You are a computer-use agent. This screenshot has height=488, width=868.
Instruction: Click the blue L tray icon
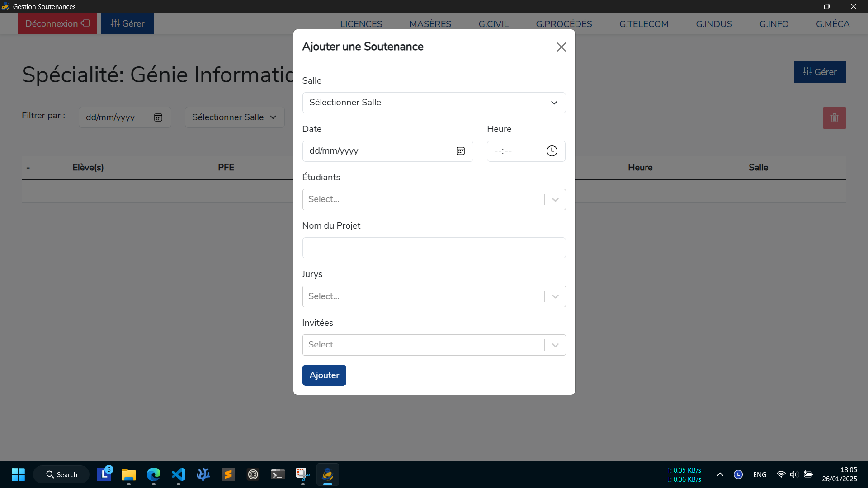tap(738, 474)
